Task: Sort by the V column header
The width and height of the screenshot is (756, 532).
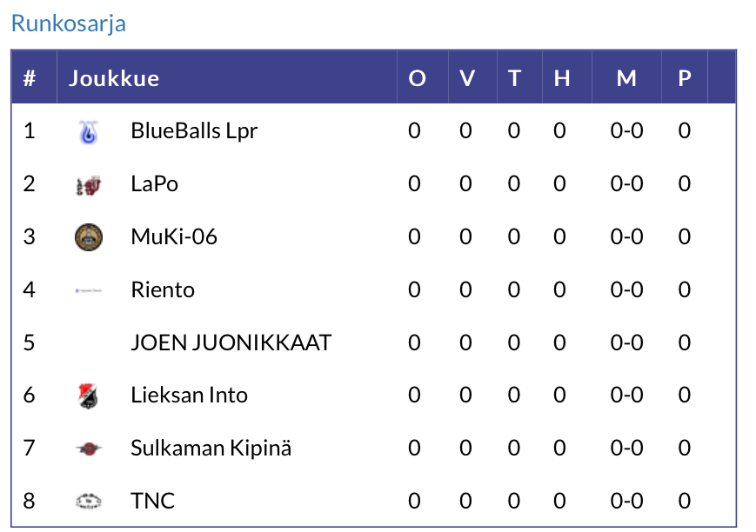Action: (467, 78)
